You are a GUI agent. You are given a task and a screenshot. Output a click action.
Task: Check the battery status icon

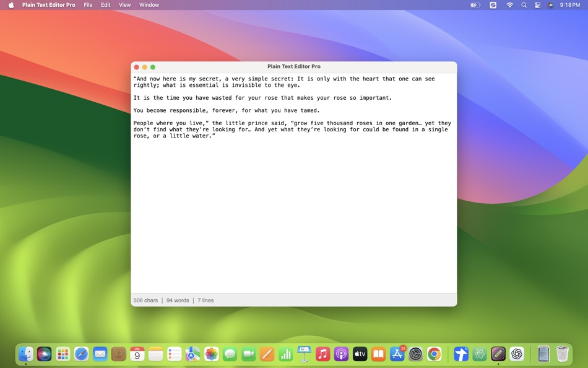click(x=475, y=5)
